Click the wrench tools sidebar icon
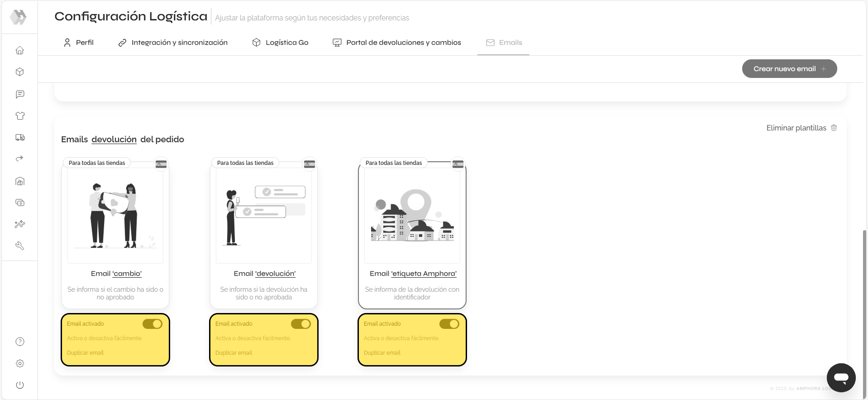868x400 pixels. 19,246
